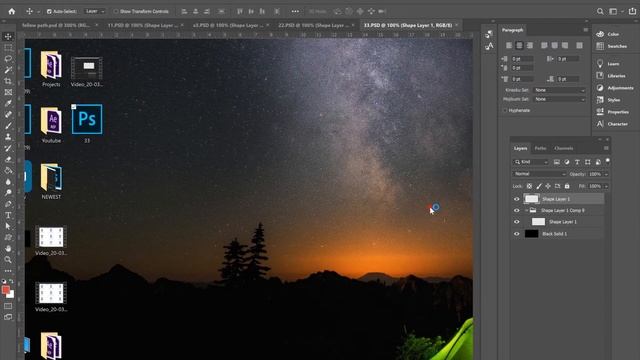Open more align options ellipsis
The height and width of the screenshot is (360, 640).
point(295,11)
